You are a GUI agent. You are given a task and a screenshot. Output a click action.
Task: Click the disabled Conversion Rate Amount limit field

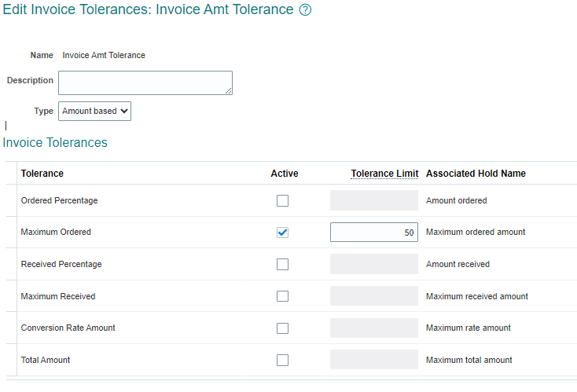(x=374, y=328)
